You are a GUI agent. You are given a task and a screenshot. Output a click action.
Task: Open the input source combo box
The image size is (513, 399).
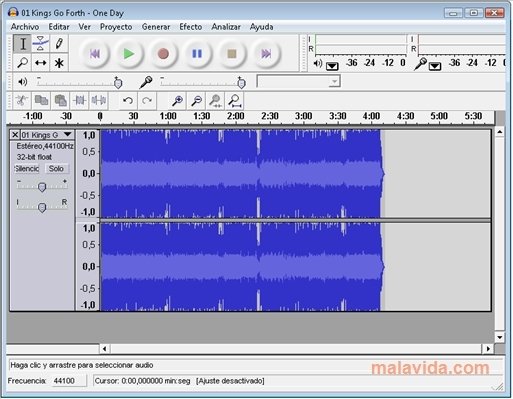pos(298,81)
